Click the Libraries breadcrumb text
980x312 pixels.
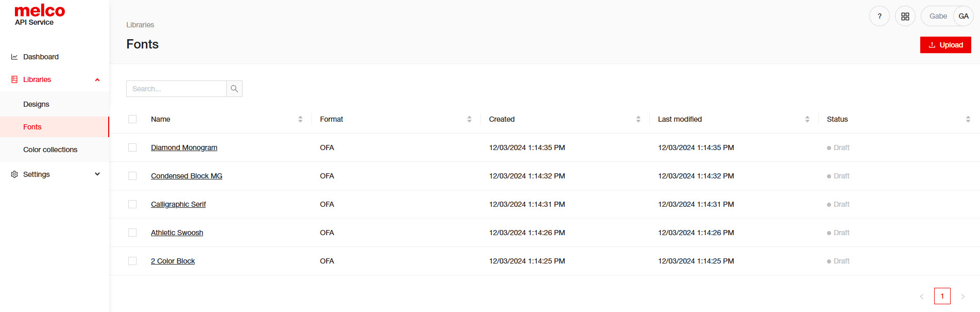140,25
